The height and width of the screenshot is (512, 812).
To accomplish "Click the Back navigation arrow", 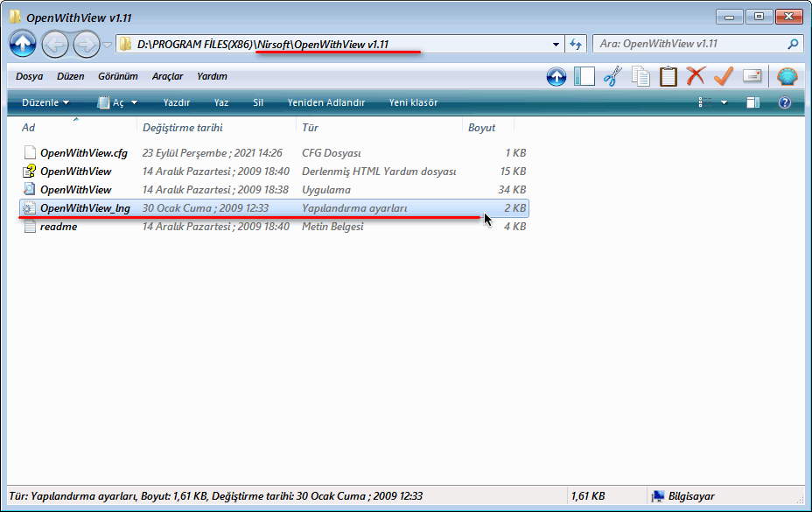I will tap(55, 45).
